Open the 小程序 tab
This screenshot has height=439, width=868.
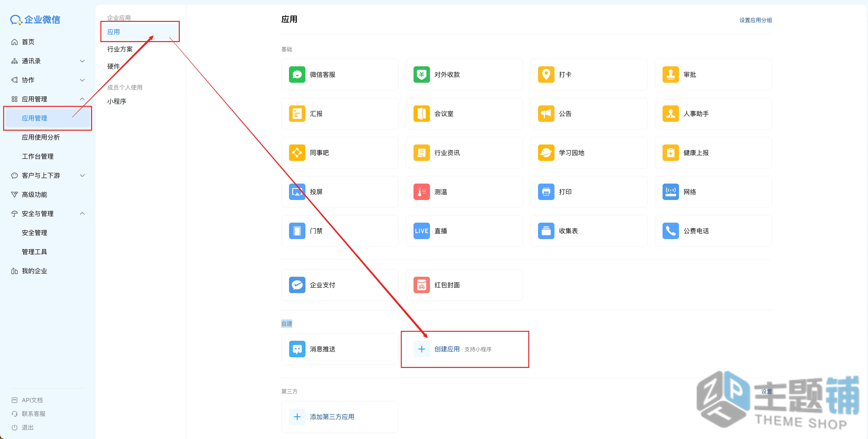click(117, 101)
